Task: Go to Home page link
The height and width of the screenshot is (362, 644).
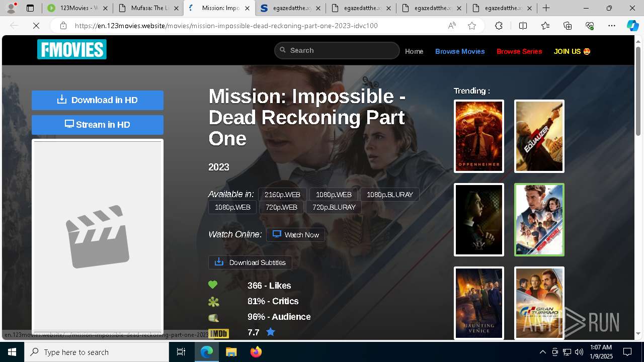Action: click(x=414, y=51)
